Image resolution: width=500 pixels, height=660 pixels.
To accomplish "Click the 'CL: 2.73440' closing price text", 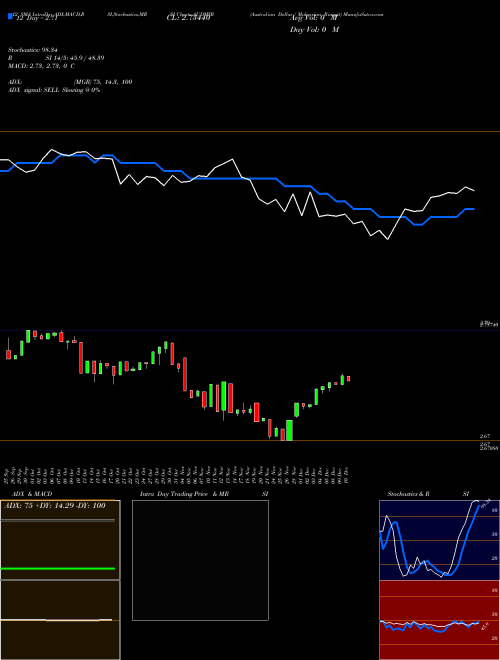I will pos(188,19).
